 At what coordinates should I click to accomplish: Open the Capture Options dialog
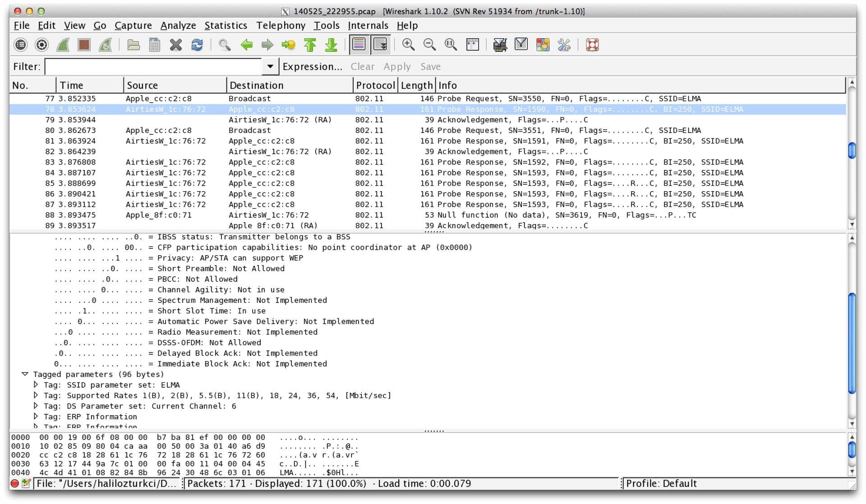pos(41,45)
